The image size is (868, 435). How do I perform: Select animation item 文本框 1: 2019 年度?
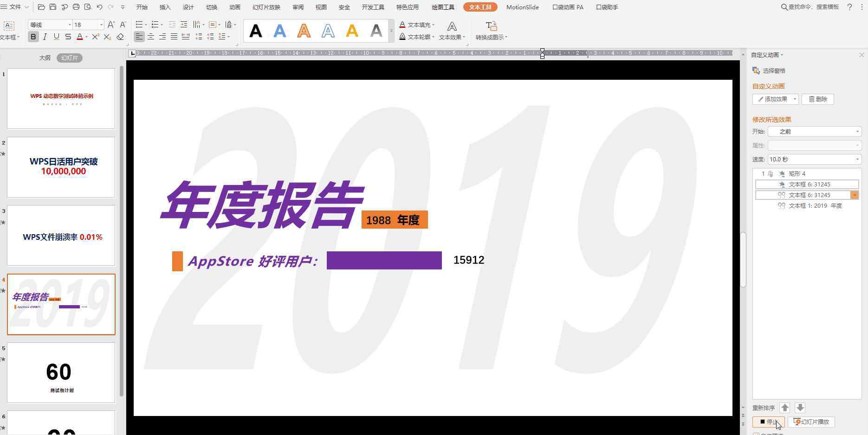[x=807, y=206]
